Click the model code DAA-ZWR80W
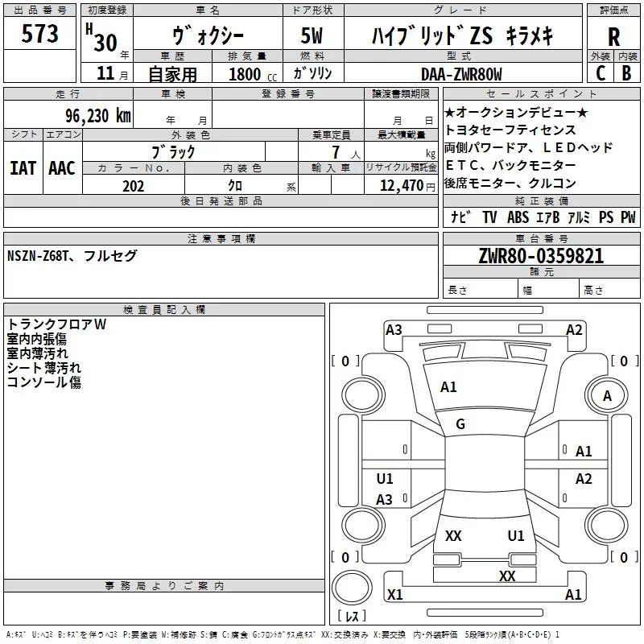 pyautogui.click(x=461, y=74)
